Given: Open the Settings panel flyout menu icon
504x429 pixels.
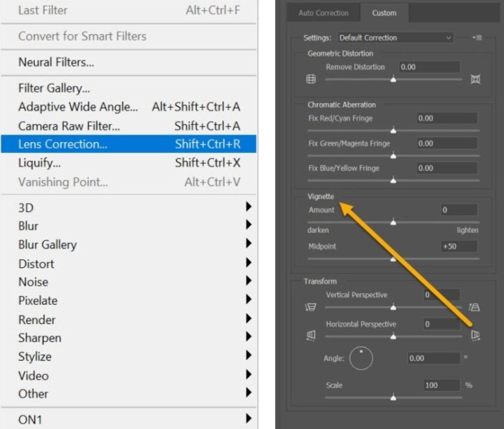Looking at the screenshot, I should pyautogui.click(x=477, y=38).
